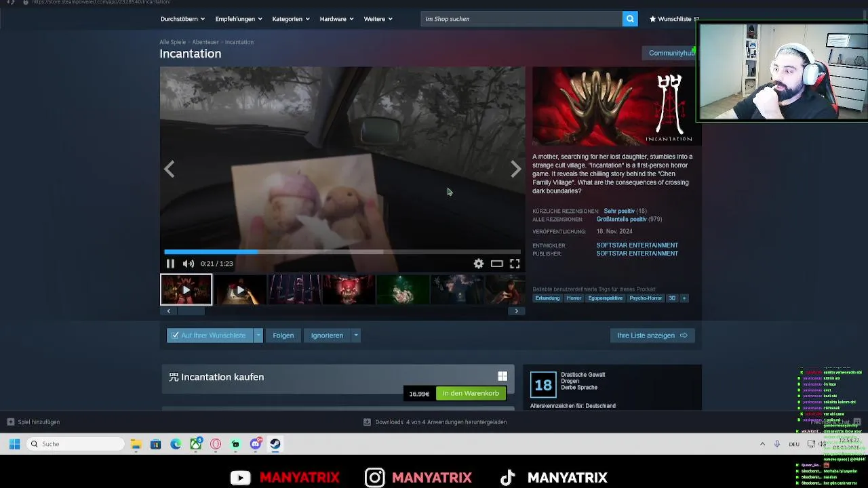
Task: Show previous media with left arrow
Action: (170, 169)
